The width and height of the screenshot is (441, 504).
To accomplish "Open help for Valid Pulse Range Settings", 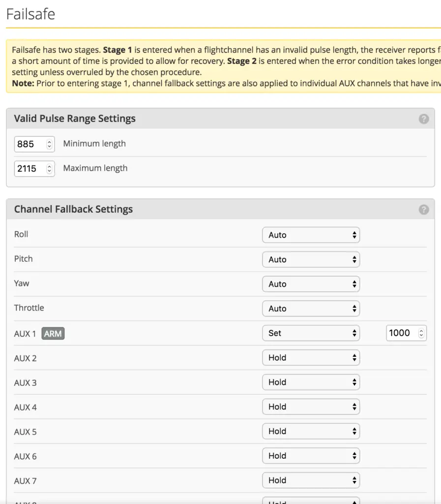I will click(x=423, y=119).
